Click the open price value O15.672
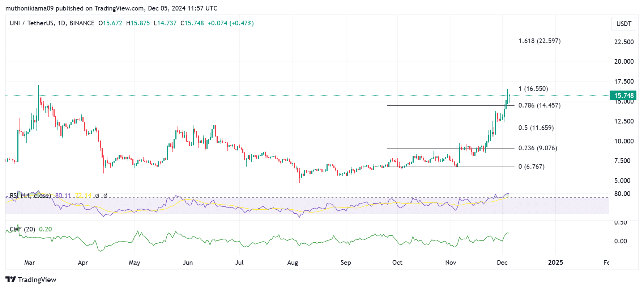644x289 pixels. coord(110,23)
